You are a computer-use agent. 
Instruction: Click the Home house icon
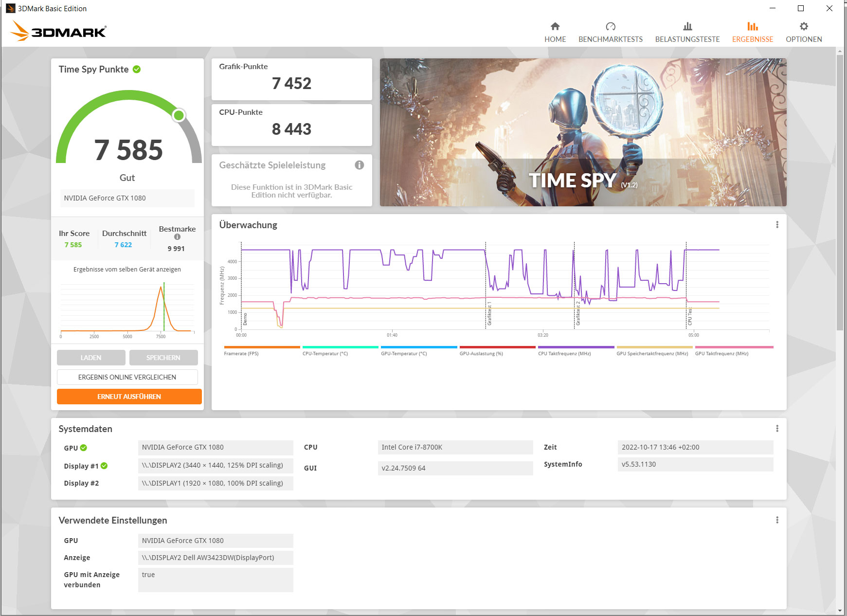pos(555,26)
